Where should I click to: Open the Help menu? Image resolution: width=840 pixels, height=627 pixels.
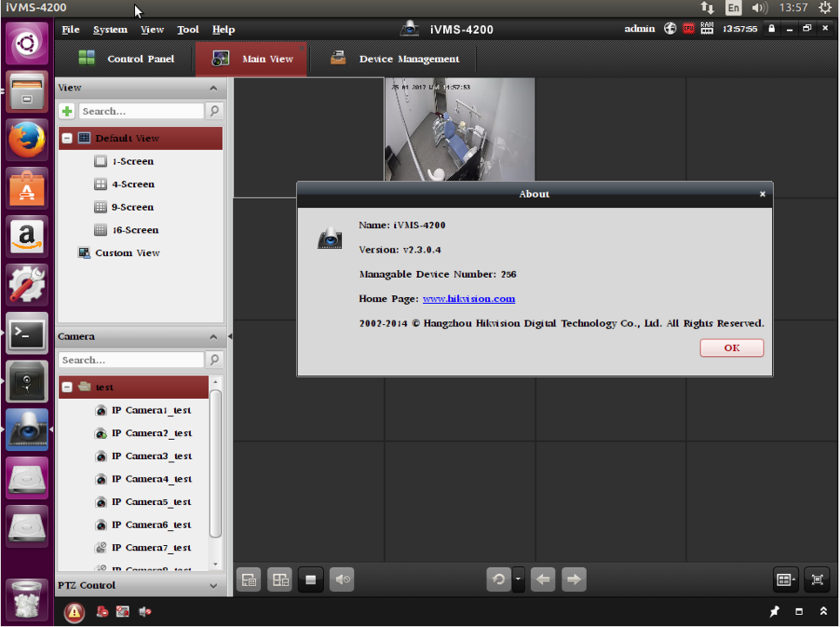click(224, 30)
